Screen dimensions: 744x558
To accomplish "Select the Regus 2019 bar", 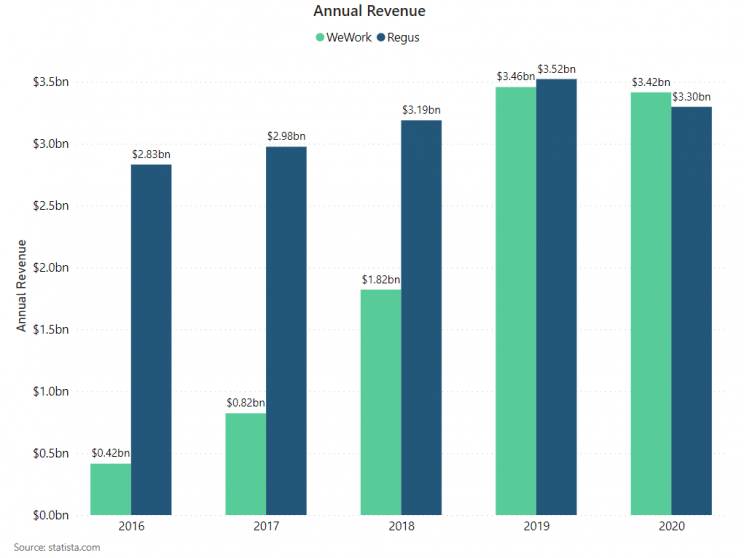I will click(557, 297).
